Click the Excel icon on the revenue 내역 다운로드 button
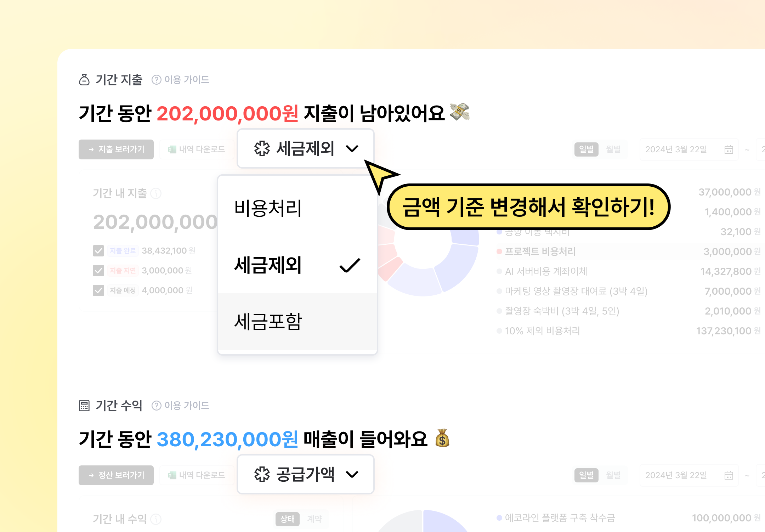 point(172,475)
